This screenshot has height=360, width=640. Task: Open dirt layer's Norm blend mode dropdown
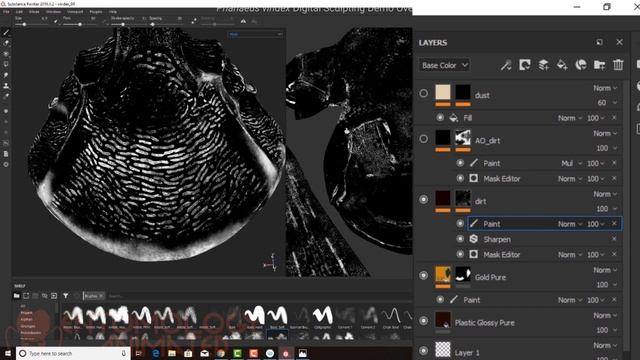click(605, 194)
